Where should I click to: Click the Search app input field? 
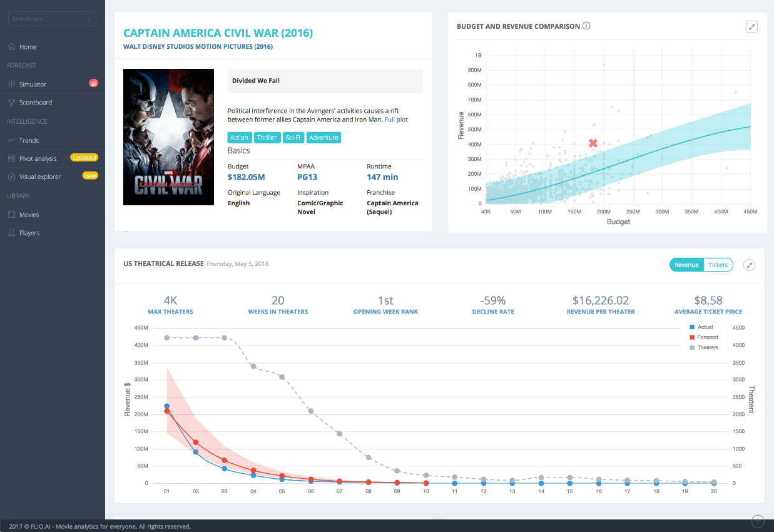pyautogui.click(x=52, y=19)
